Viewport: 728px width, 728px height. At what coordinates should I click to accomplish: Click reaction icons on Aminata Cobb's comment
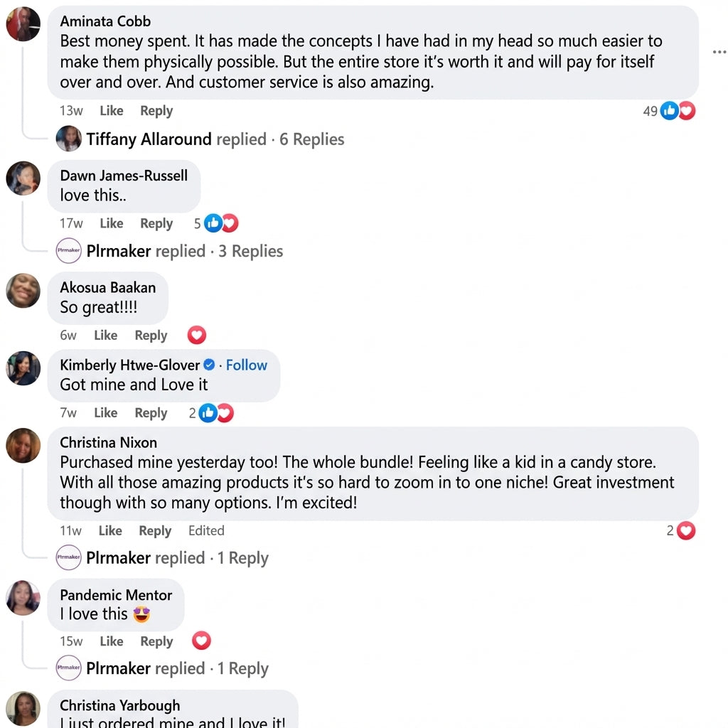(677, 111)
